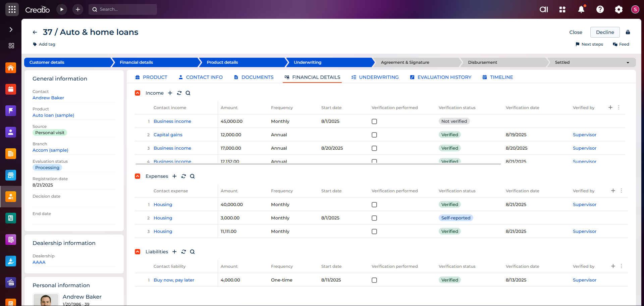Toggle verification checkbox for 3,000.00 Housing expense

[x=374, y=218]
